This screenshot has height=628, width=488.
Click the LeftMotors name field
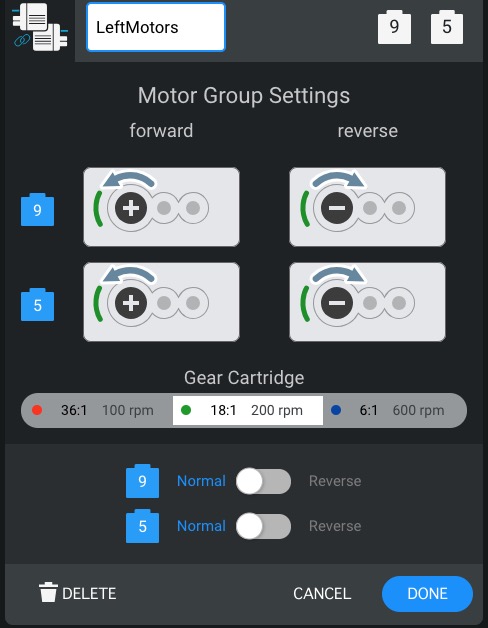156,27
